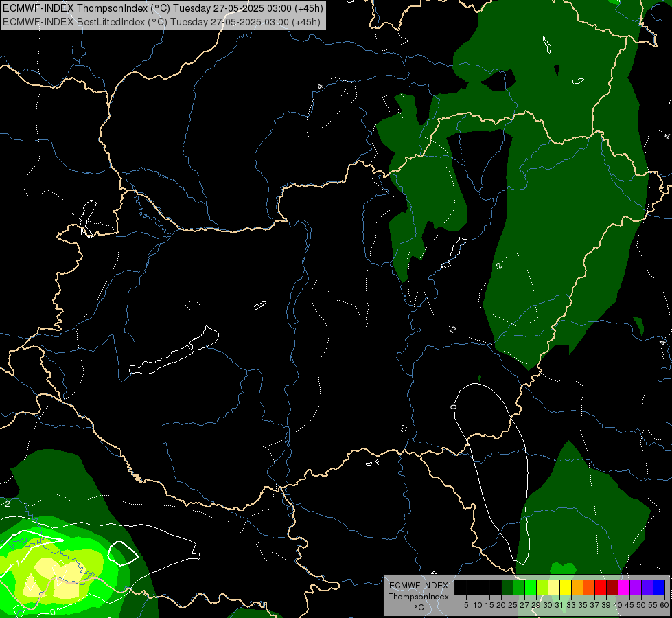Click the legend tick value '20'
The height and width of the screenshot is (618, 672).
[501, 605]
